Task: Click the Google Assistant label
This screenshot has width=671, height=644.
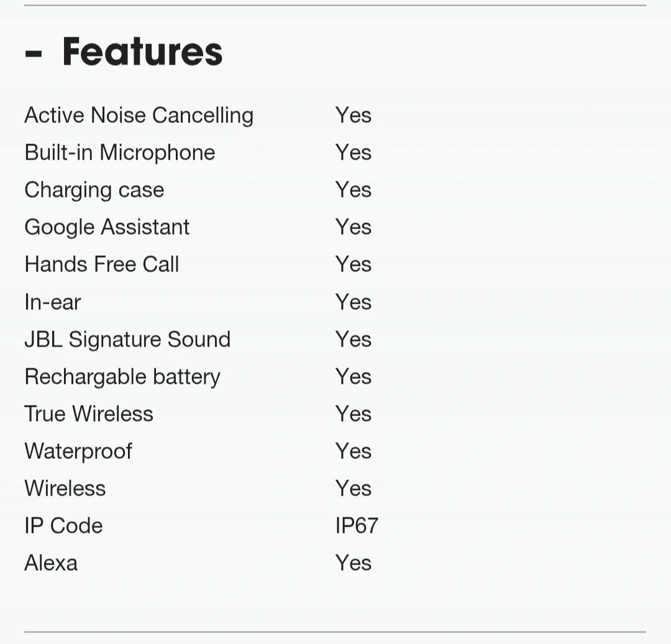Action: pos(107,227)
